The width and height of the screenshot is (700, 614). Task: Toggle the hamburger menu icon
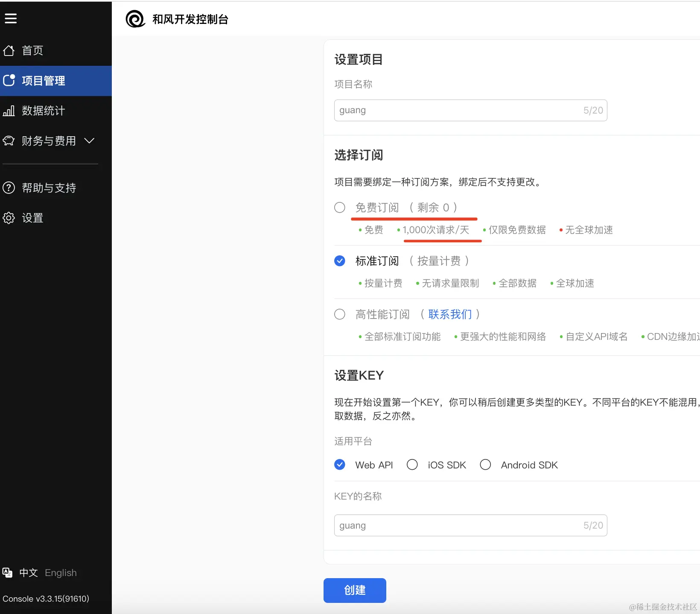[x=11, y=18]
